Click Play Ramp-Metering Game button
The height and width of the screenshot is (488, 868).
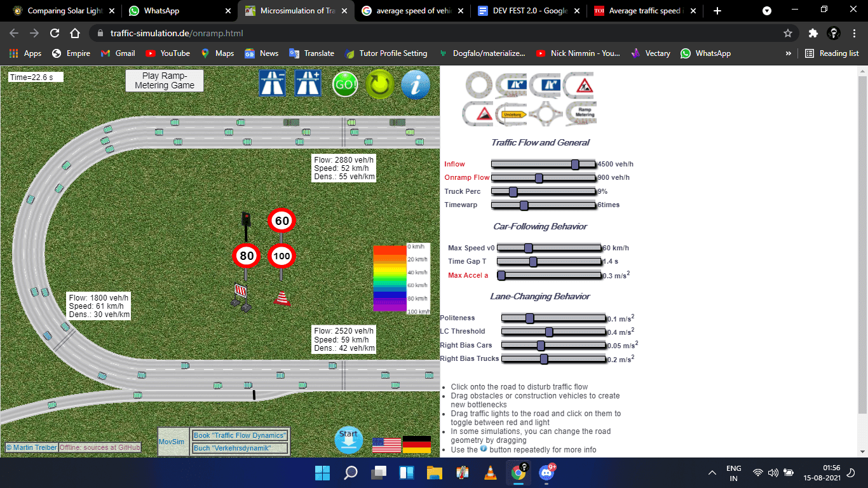[165, 81]
